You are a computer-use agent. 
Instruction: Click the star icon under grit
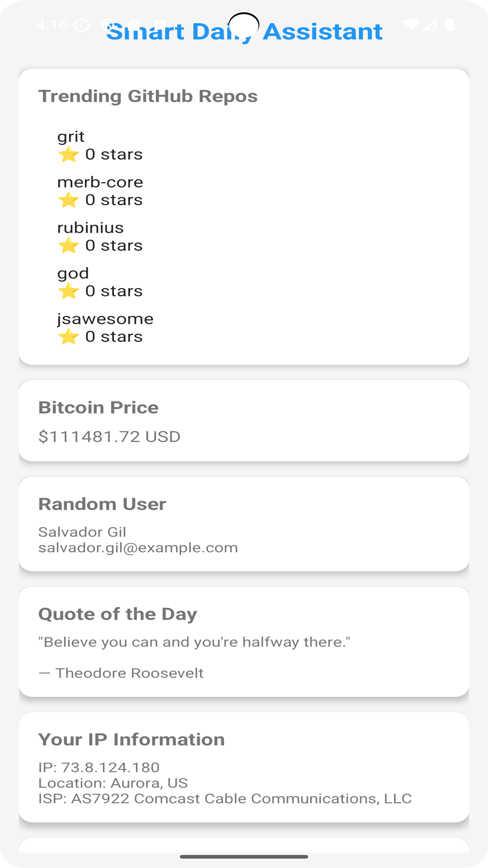click(x=68, y=155)
